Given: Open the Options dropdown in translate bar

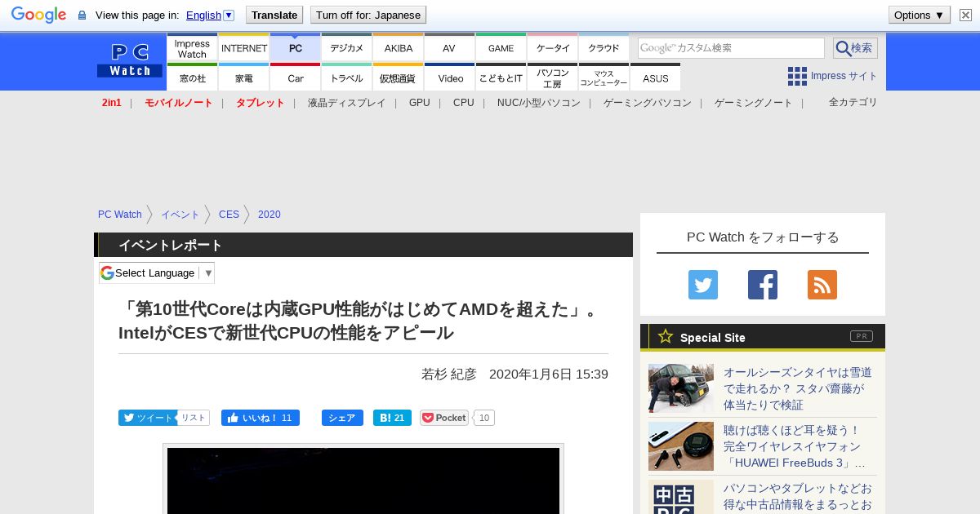Looking at the screenshot, I should [x=920, y=15].
